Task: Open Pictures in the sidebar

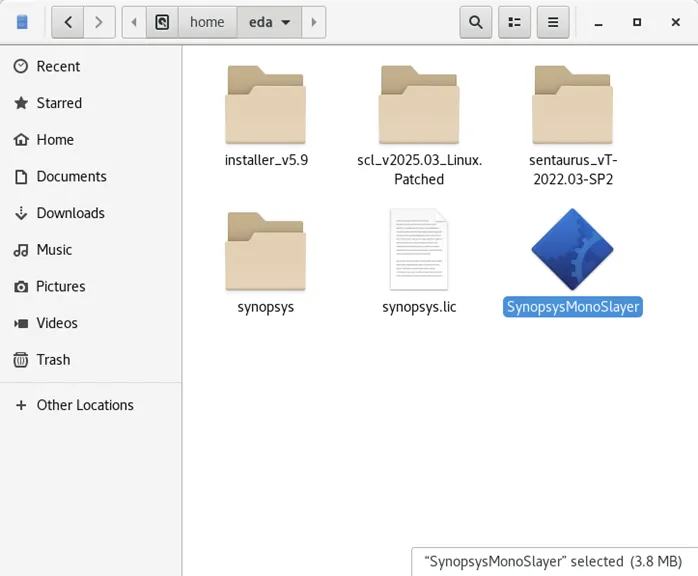Action: click(91, 286)
